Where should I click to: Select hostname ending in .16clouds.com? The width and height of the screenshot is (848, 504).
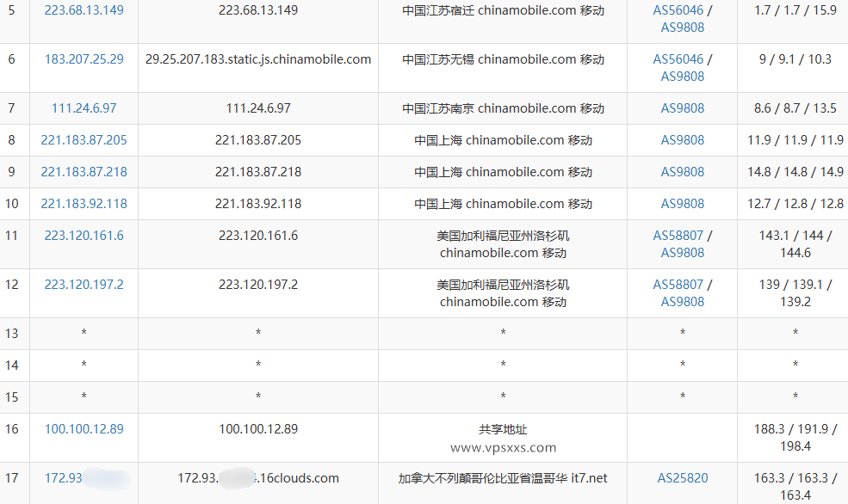point(258,478)
